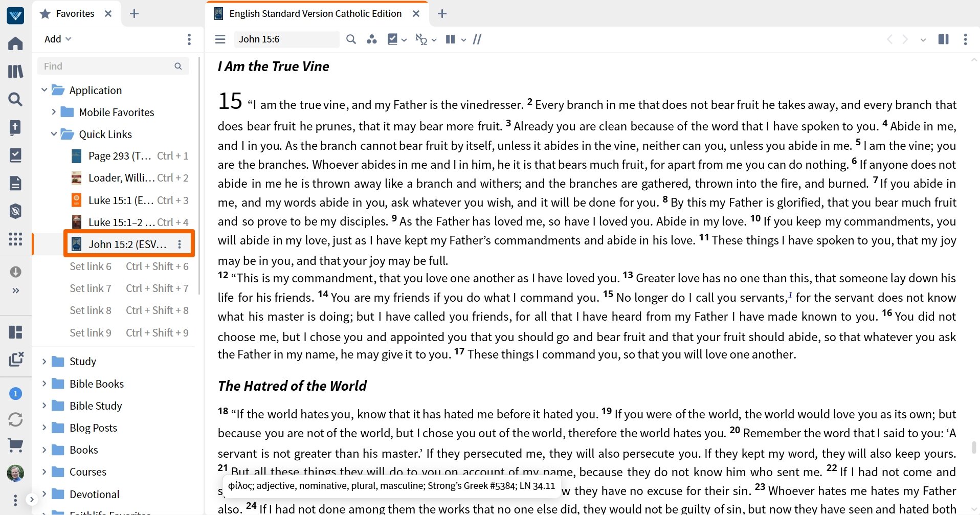Click the Bible book-with-cross sidebar icon
The height and width of the screenshot is (515, 980).
(15, 127)
